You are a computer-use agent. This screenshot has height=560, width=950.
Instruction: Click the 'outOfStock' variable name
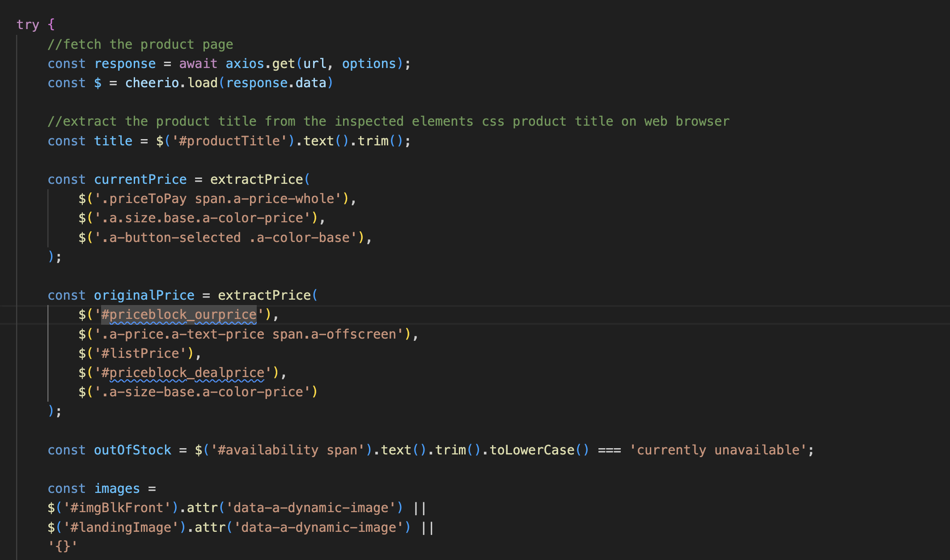click(x=132, y=450)
